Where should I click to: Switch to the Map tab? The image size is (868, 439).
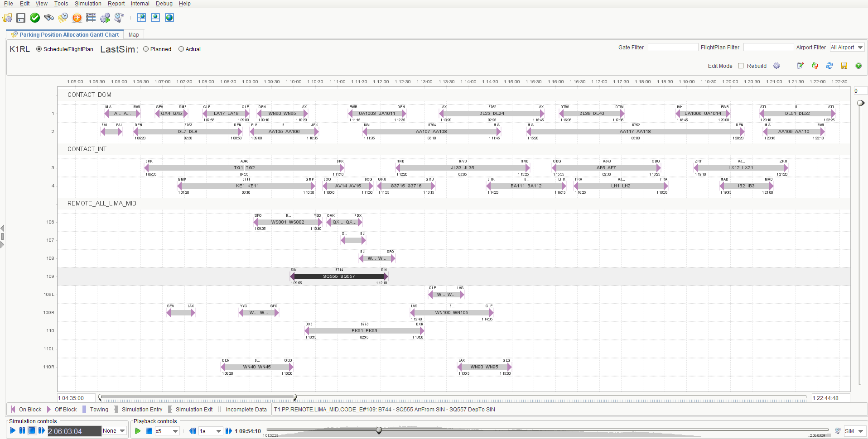(x=134, y=35)
